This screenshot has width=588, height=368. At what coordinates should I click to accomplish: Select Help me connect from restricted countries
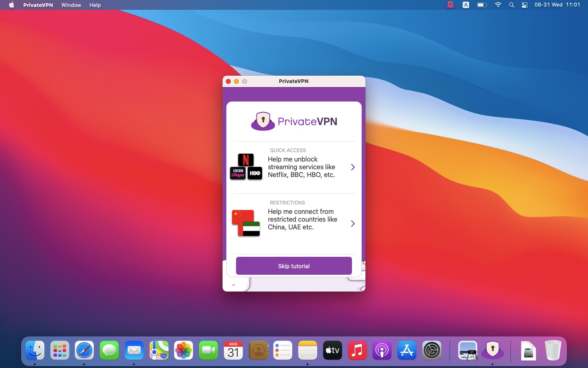pyautogui.click(x=302, y=220)
